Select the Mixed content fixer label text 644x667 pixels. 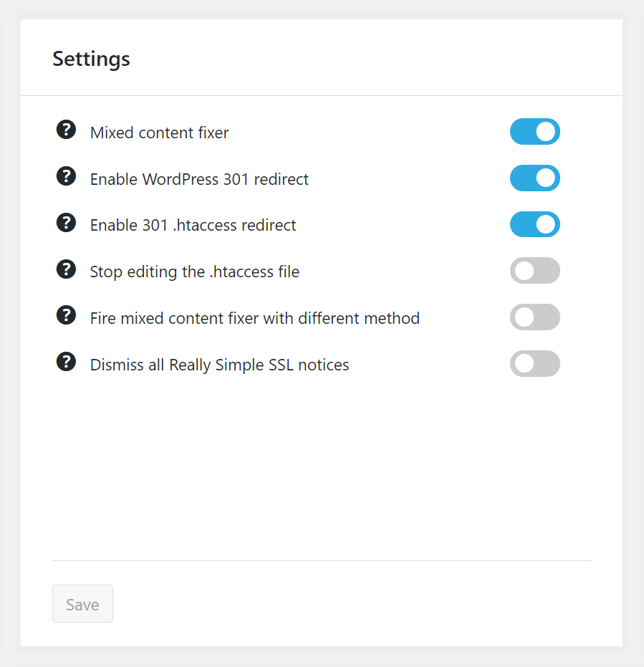click(x=160, y=133)
